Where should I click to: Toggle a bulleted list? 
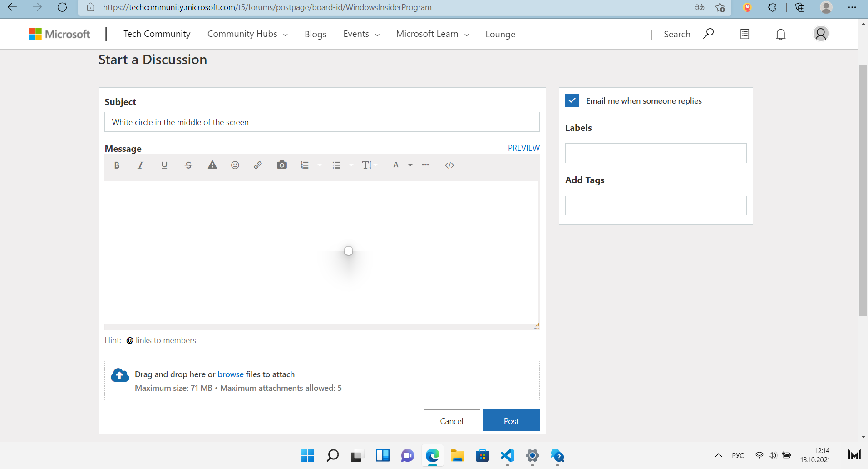click(x=336, y=165)
